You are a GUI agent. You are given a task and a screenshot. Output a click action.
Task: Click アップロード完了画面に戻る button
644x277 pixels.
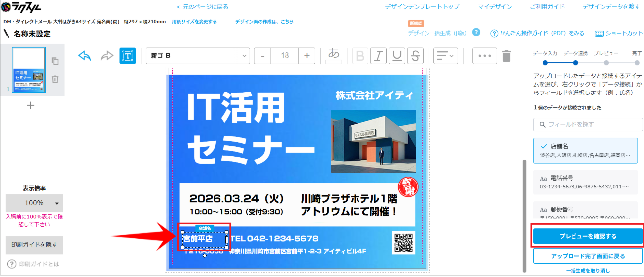click(x=588, y=256)
